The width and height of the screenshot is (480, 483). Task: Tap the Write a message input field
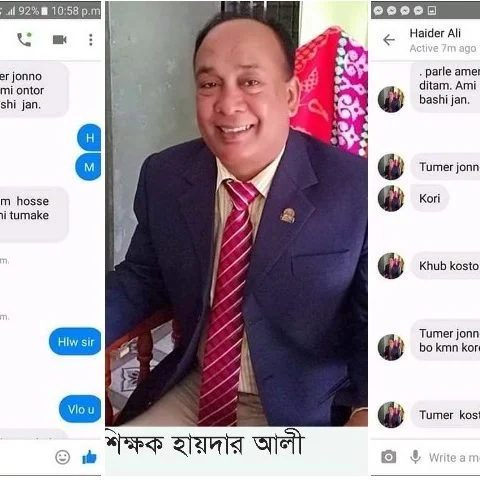(454, 458)
